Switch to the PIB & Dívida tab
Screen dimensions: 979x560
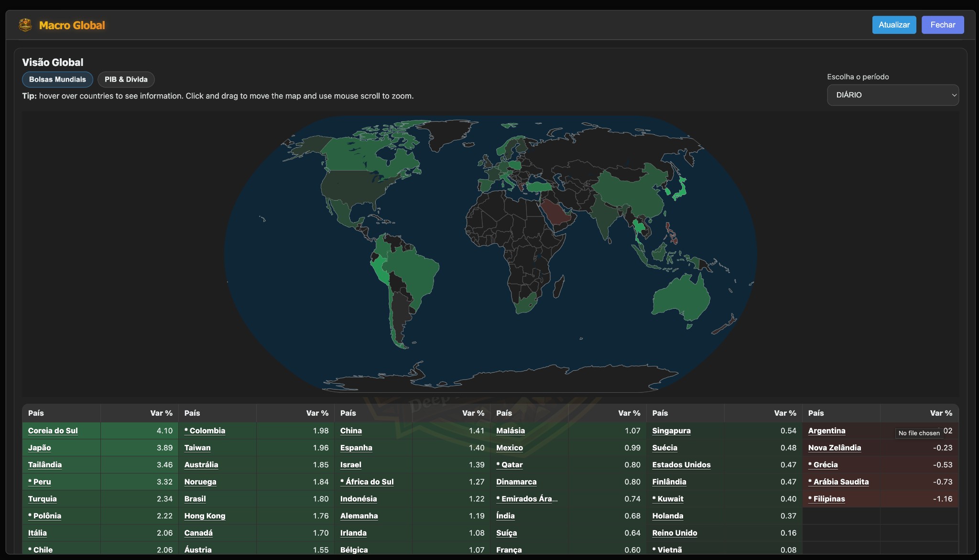(x=126, y=79)
